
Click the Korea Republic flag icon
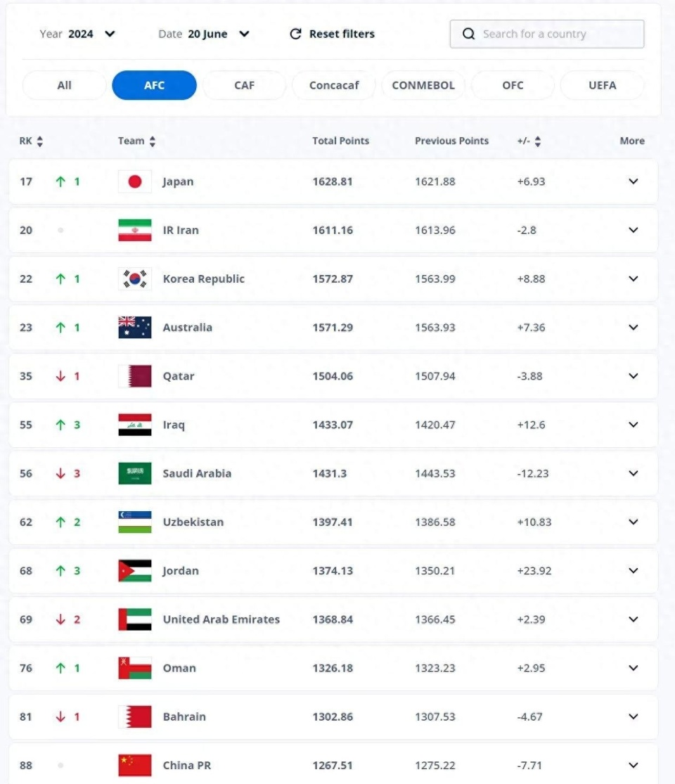coord(135,279)
